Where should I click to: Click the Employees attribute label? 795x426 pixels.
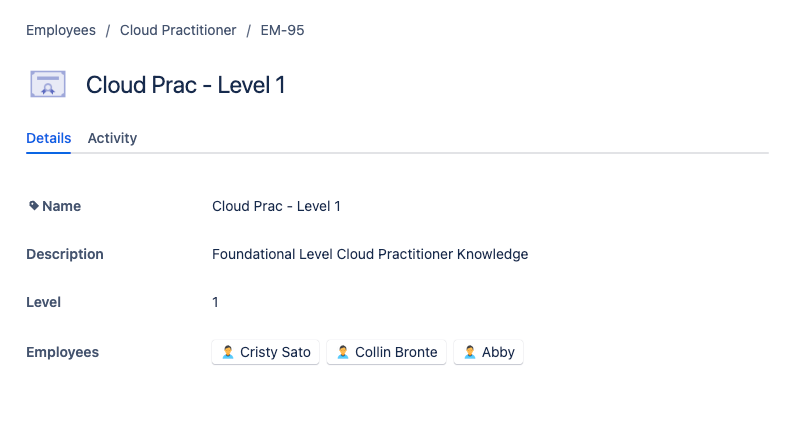[62, 352]
